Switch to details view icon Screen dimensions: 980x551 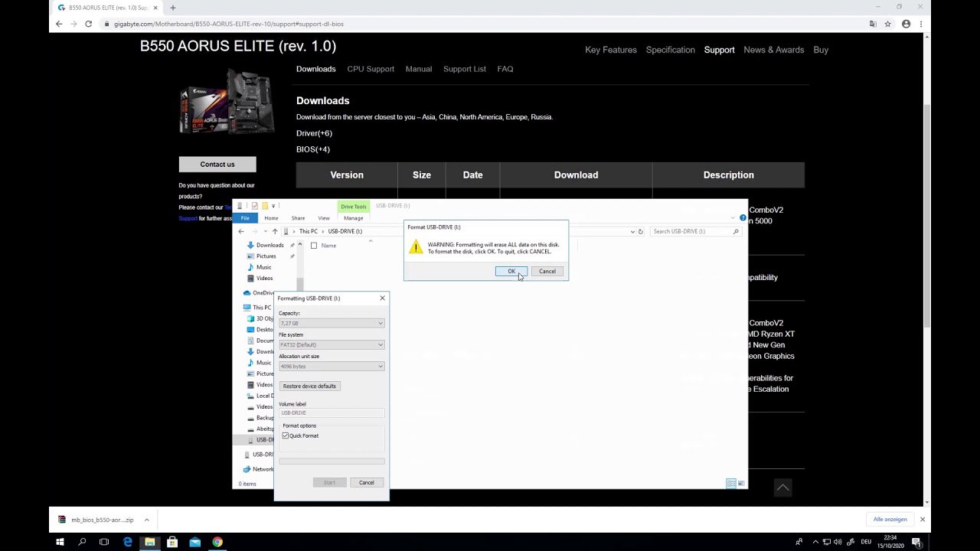(x=731, y=484)
